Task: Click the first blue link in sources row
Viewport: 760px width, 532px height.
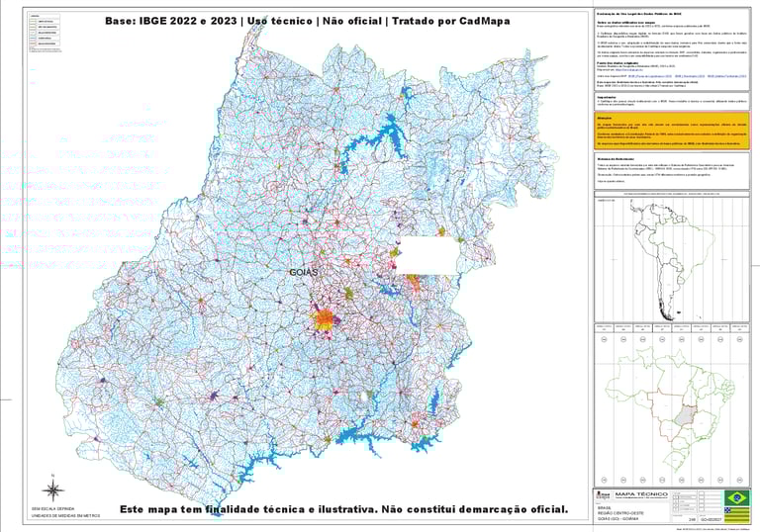Action: click(x=649, y=76)
